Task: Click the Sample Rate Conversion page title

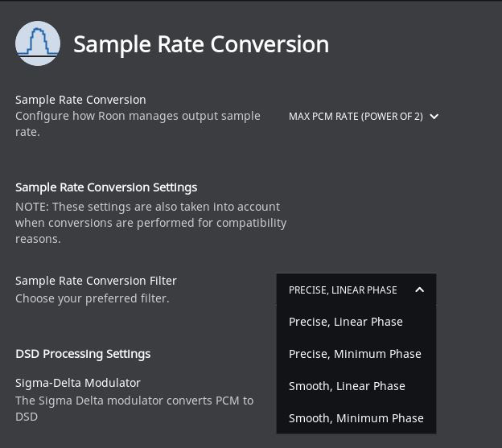Action: 201,44
